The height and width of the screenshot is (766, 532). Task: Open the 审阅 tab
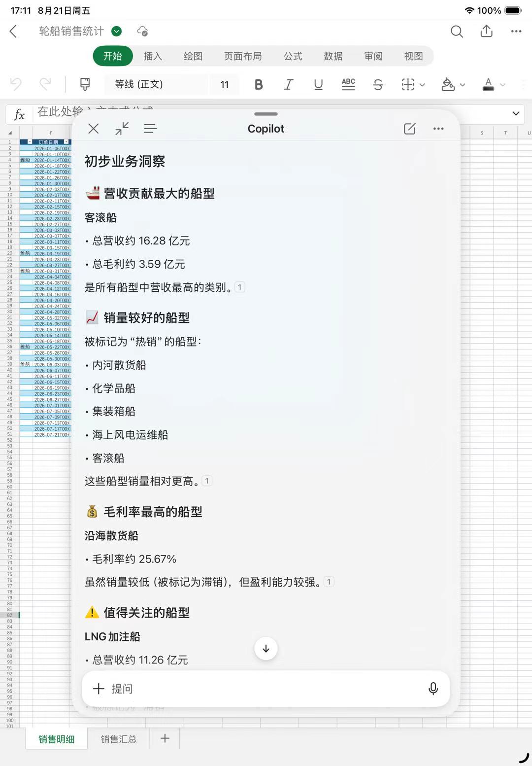(373, 56)
